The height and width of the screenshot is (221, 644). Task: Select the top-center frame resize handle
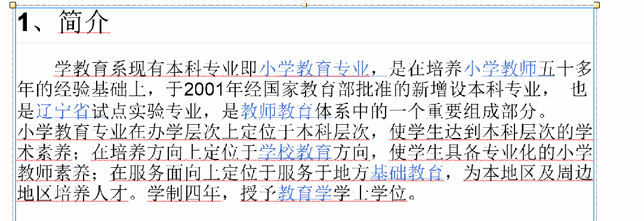click(x=304, y=5)
